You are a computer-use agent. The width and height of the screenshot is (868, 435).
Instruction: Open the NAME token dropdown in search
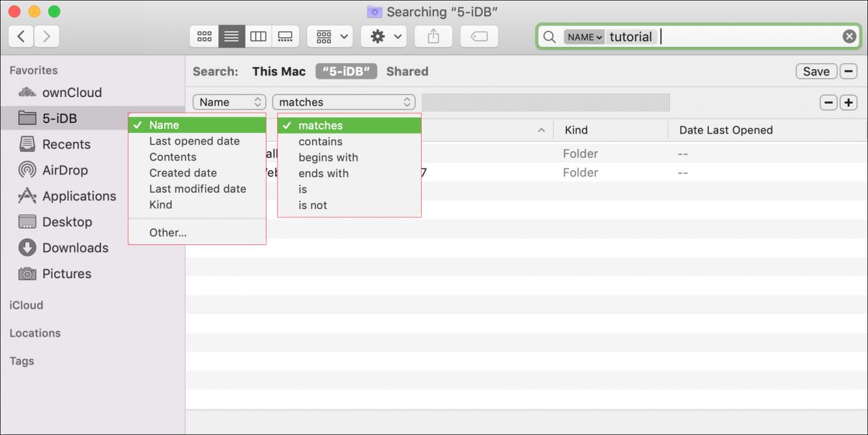click(584, 37)
